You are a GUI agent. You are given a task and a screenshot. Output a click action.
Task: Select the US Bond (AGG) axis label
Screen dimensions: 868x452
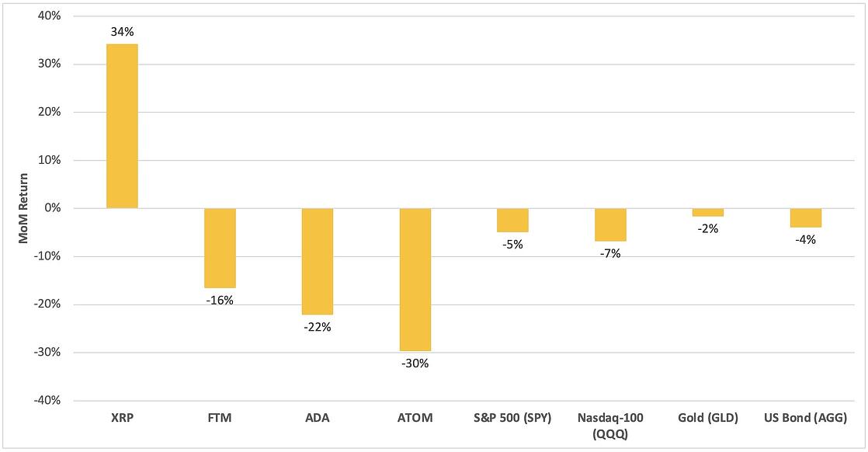click(x=805, y=418)
